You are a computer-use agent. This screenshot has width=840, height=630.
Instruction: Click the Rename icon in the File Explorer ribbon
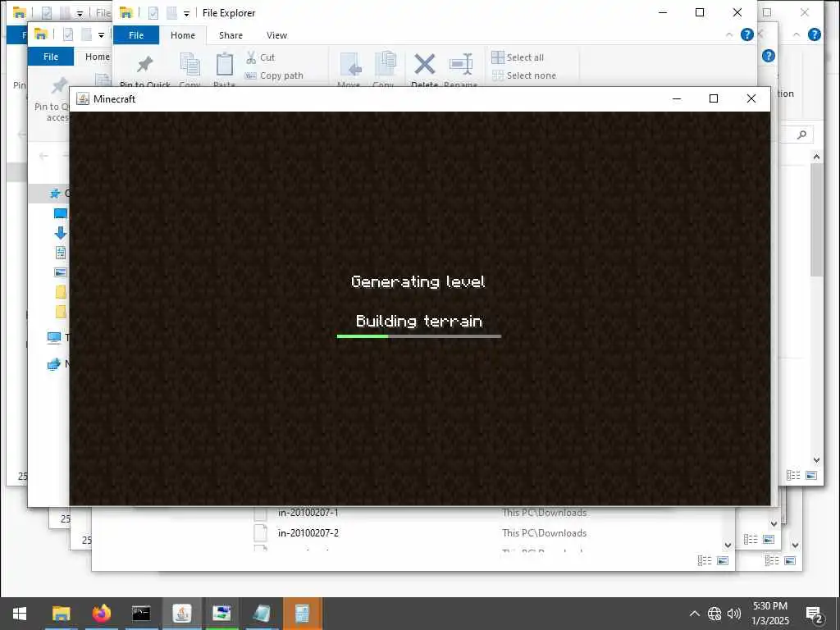461,64
